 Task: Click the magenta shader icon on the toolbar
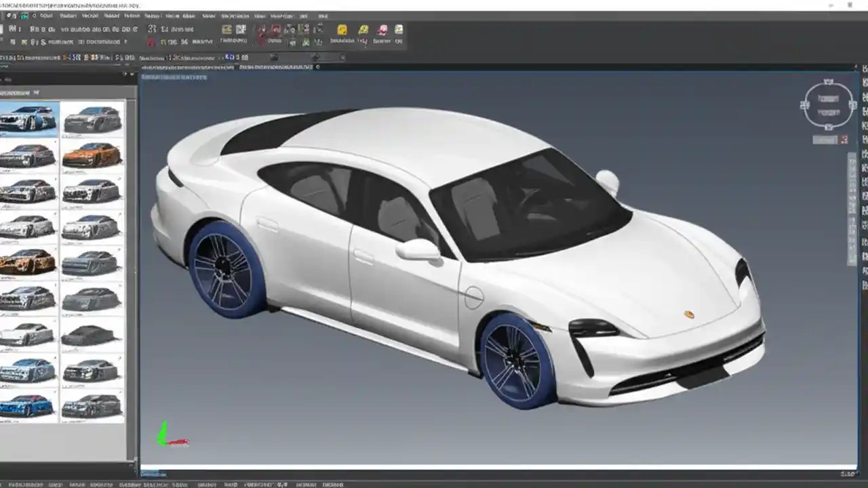pyautogui.click(x=382, y=30)
